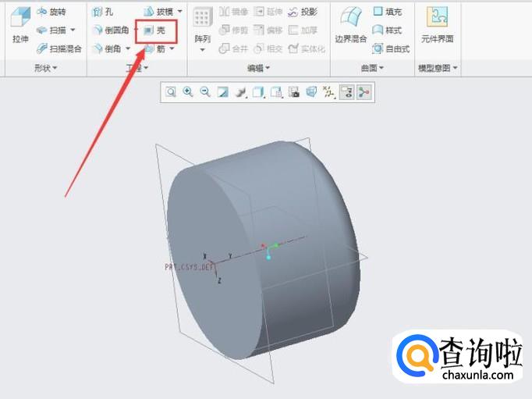Expand the Surfaces (曲面) group menu
This screenshot has height=399, width=532.
pyautogui.click(x=372, y=68)
